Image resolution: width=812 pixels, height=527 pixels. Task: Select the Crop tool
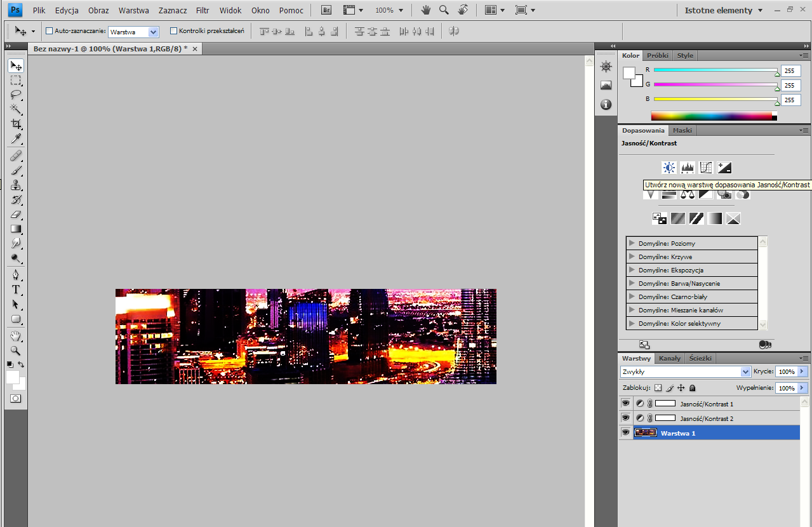[17, 124]
